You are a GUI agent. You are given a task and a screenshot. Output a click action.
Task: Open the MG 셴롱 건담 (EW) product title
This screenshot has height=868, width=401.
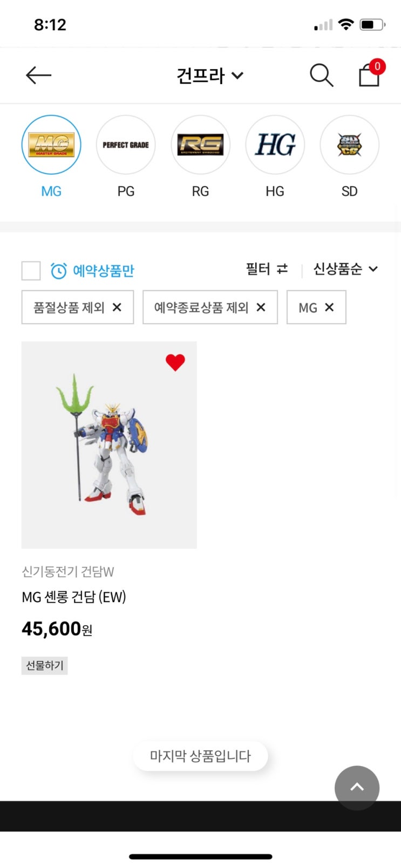[74, 597]
